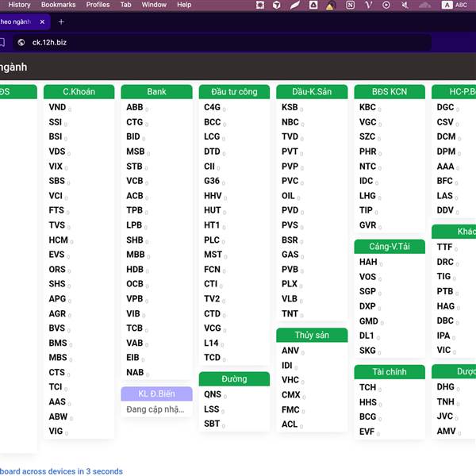Click the Notion icon in menu bar

350,5
